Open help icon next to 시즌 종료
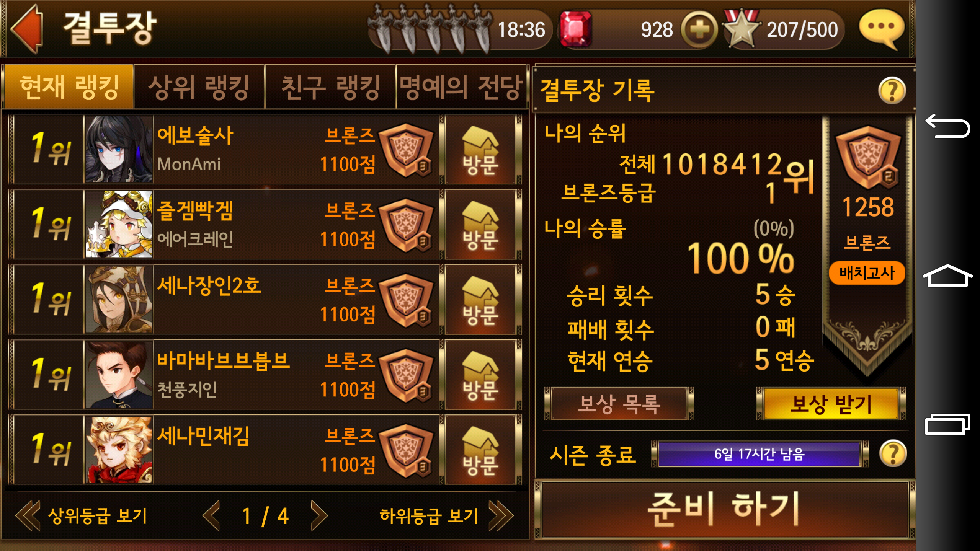The width and height of the screenshot is (980, 551). [893, 453]
